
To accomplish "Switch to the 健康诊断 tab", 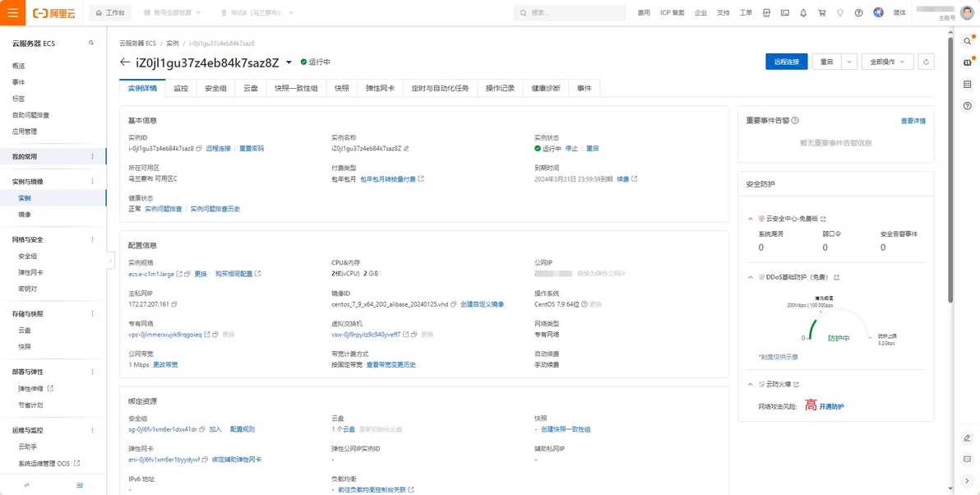I will click(x=546, y=88).
